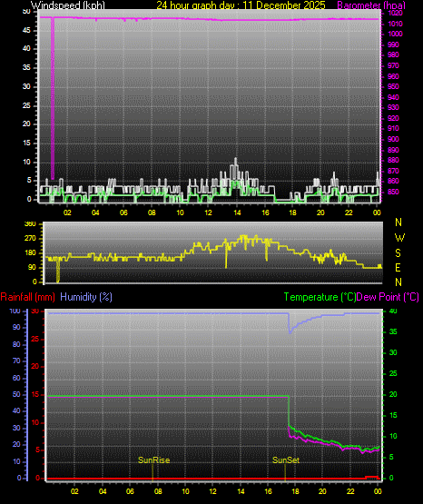Select the Humidity (%) legend label
The height and width of the screenshot is (504, 423).
coord(86,297)
